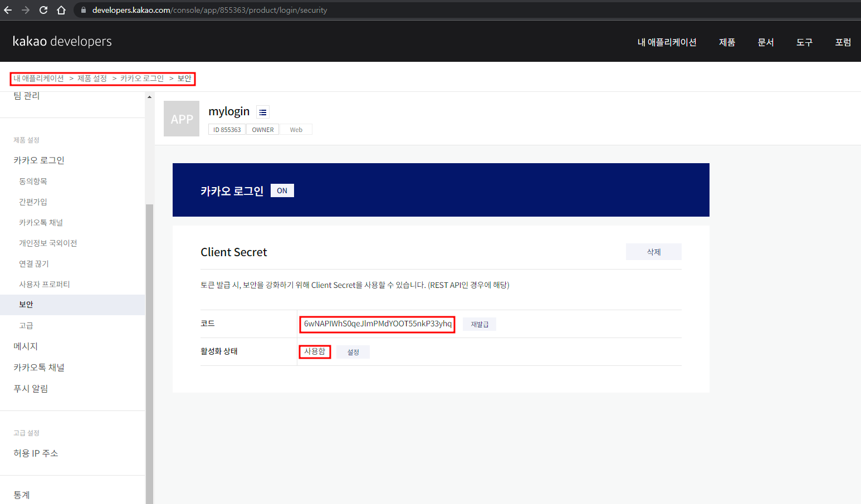Select 메시지 in sidebar
Image resolution: width=861 pixels, height=504 pixels.
click(26, 346)
